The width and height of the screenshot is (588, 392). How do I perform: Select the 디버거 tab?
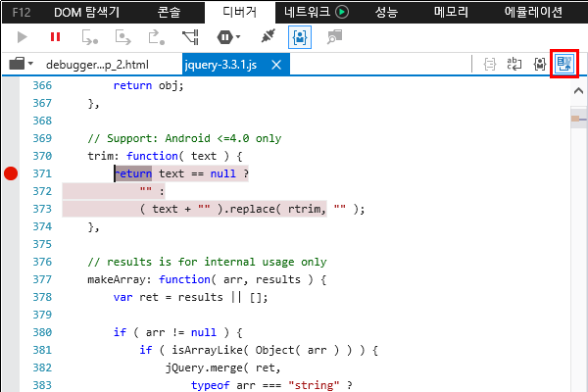(240, 12)
